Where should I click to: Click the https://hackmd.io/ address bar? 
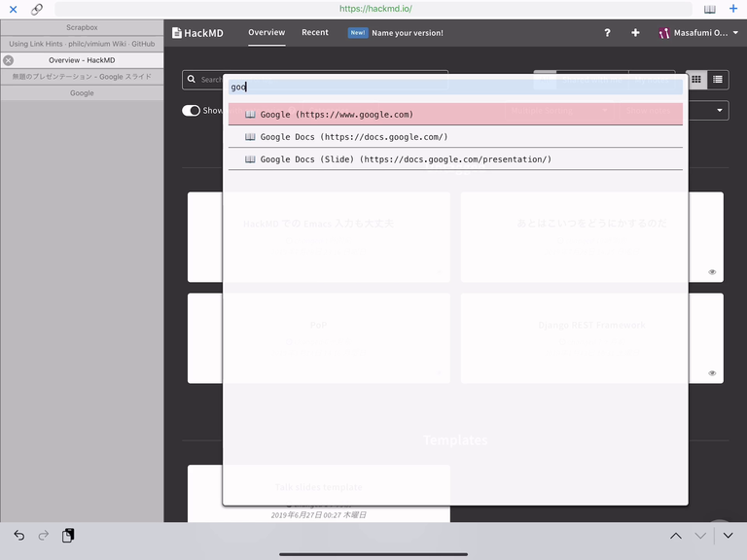[373, 9]
